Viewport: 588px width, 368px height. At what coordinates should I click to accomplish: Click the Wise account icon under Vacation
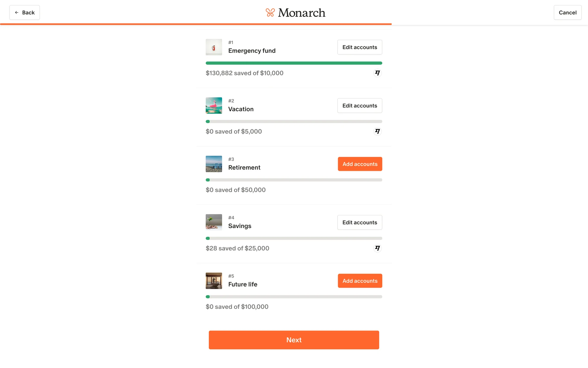point(377,132)
